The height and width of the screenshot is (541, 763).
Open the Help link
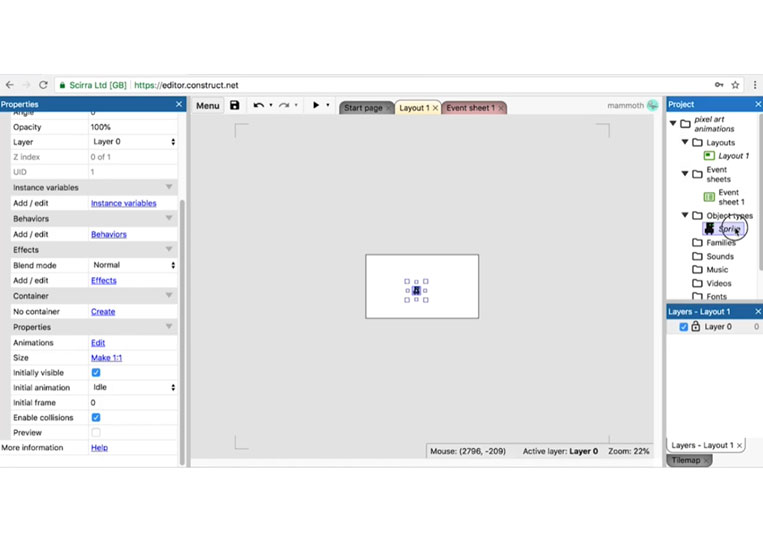pyautogui.click(x=99, y=448)
